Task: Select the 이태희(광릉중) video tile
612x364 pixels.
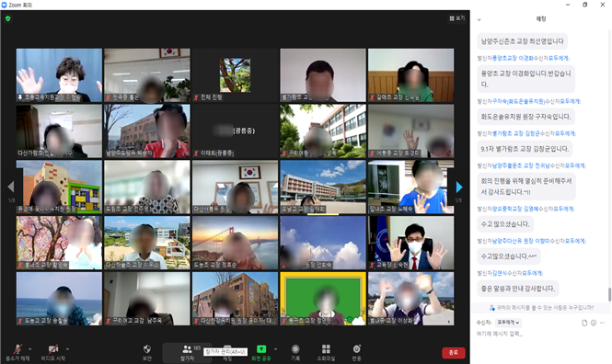Action: tap(235, 131)
